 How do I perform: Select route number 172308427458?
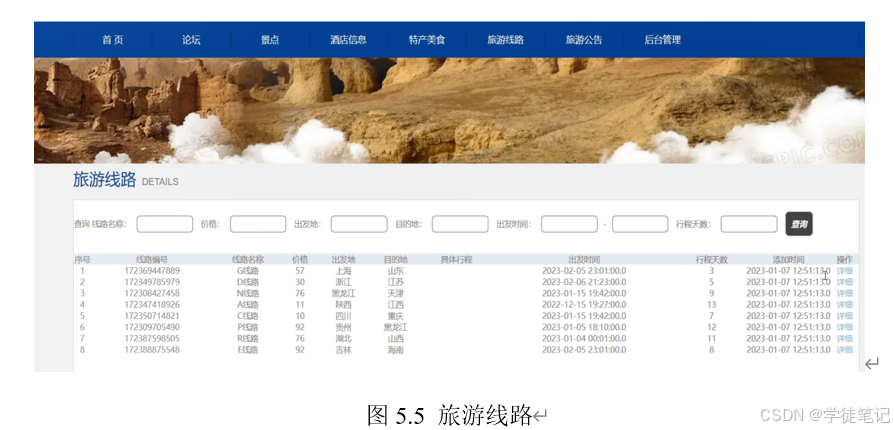pyautogui.click(x=152, y=294)
